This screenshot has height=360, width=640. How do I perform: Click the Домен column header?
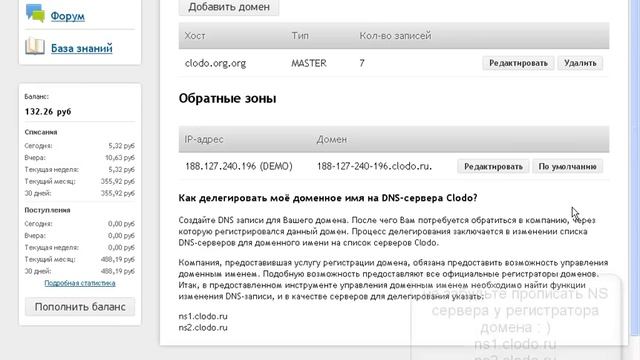coord(332,140)
